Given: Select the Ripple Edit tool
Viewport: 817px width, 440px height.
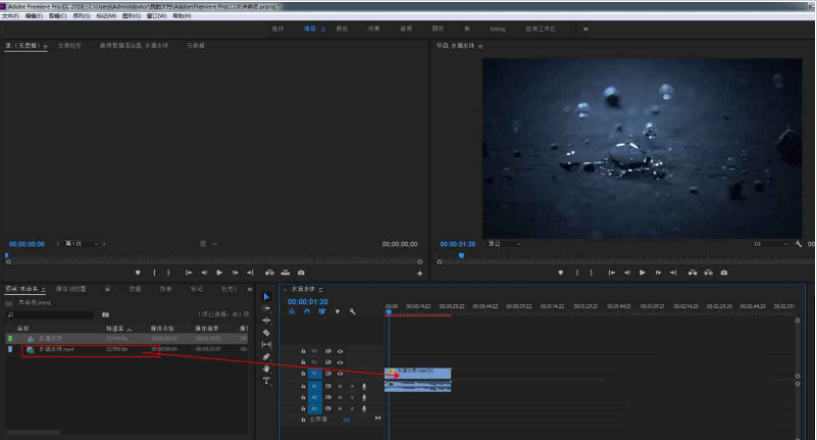Looking at the screenshot, I should tap(266, 320).
